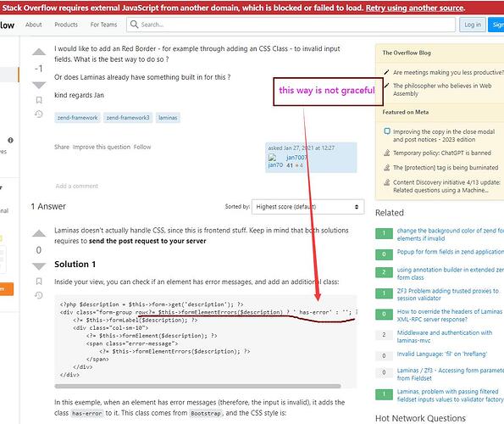Click the '1 Answer' heading
Viewport: 504px width, 424px height.
pyautogui.click(x=48, y=207)
